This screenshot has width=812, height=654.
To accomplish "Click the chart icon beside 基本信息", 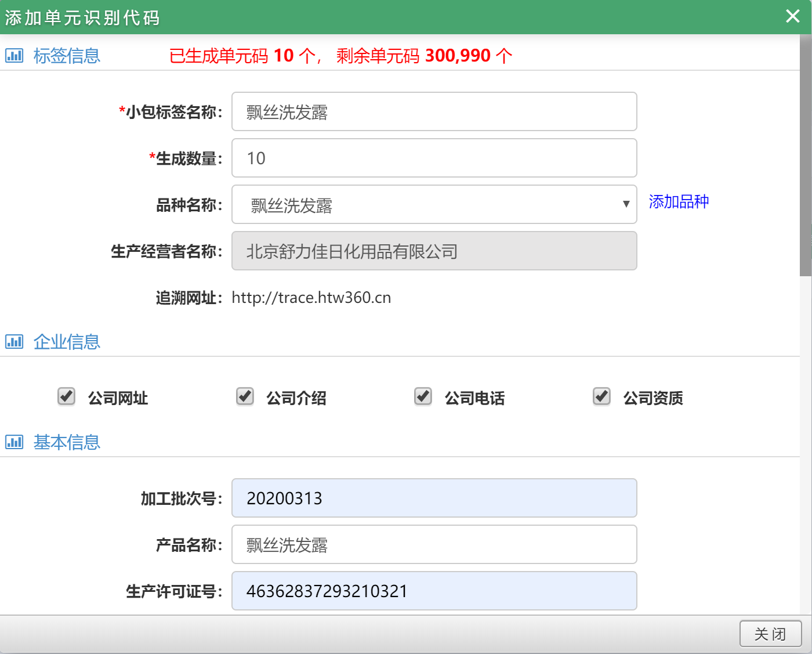I will click(x=14, y=442).
